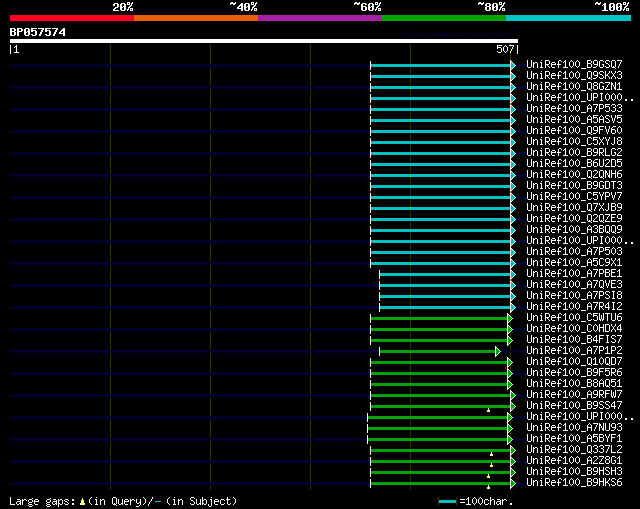This screenshot has width=640, height=509.
Task: Click the yellow gap marker under the UniRef100_Q337L2 bar
Action: [x=491, y=454]
